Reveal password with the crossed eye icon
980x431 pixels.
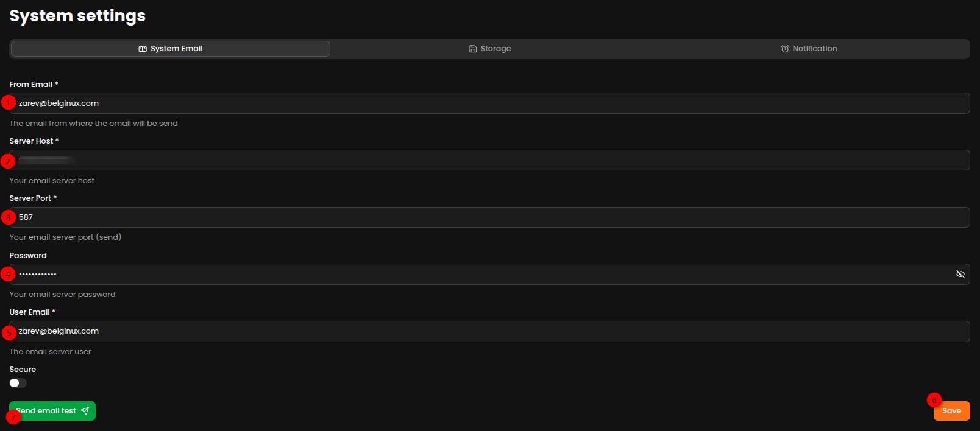point(960,275)
